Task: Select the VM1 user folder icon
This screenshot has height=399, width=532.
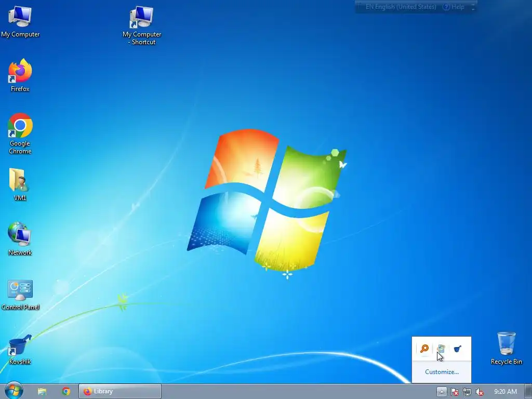Action: tap(20, 184)
